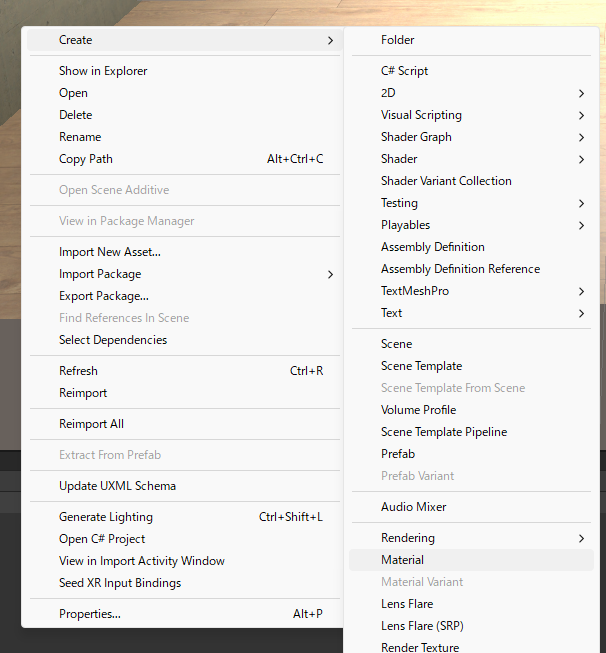Create a Scene Template
The image size is (606, 653).
[x=471, y=366]
